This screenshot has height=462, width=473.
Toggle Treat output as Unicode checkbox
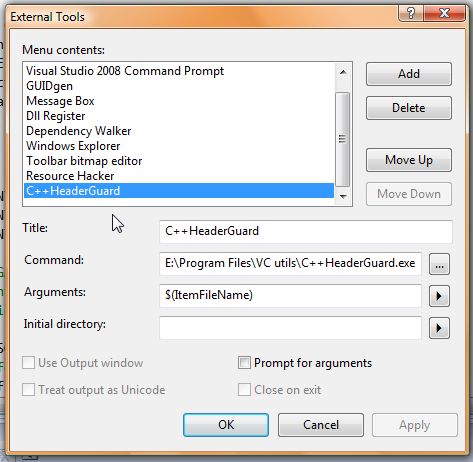[28, 389]
